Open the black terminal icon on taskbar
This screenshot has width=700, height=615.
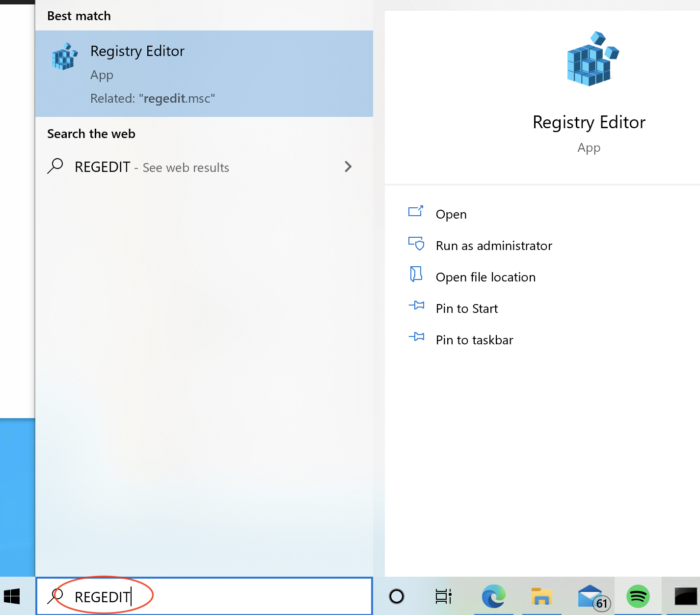[x=685, y=596]
